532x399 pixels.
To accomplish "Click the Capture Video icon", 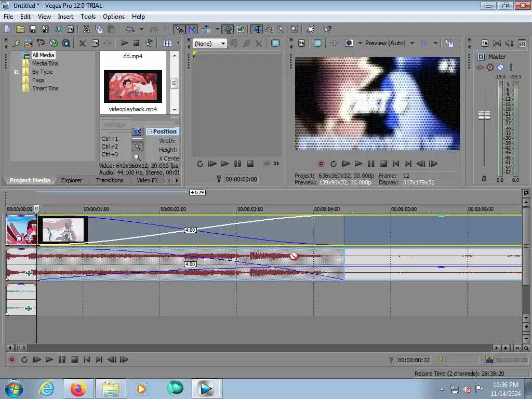I will click(x=41, y=43).
